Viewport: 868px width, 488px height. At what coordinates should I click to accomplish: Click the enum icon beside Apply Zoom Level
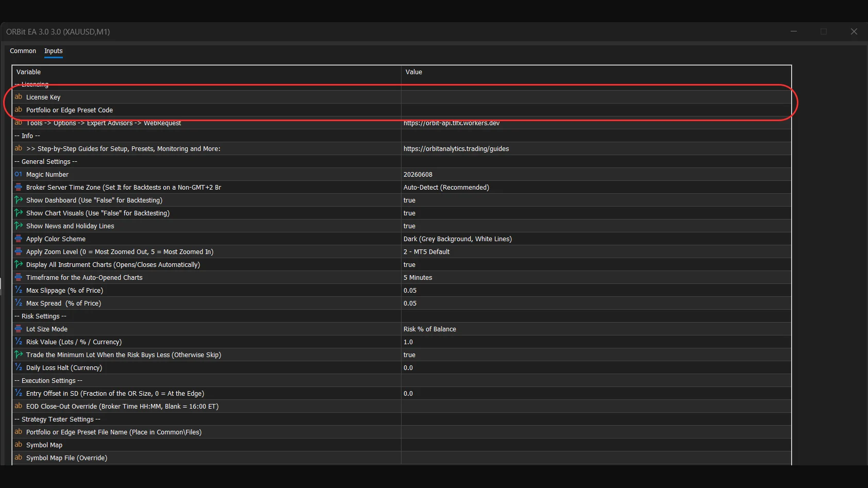coord(19,251)
